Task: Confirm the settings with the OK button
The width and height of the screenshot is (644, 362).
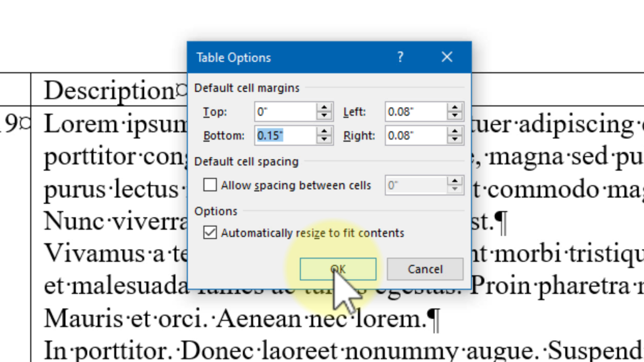Action: tap(338, 269)
